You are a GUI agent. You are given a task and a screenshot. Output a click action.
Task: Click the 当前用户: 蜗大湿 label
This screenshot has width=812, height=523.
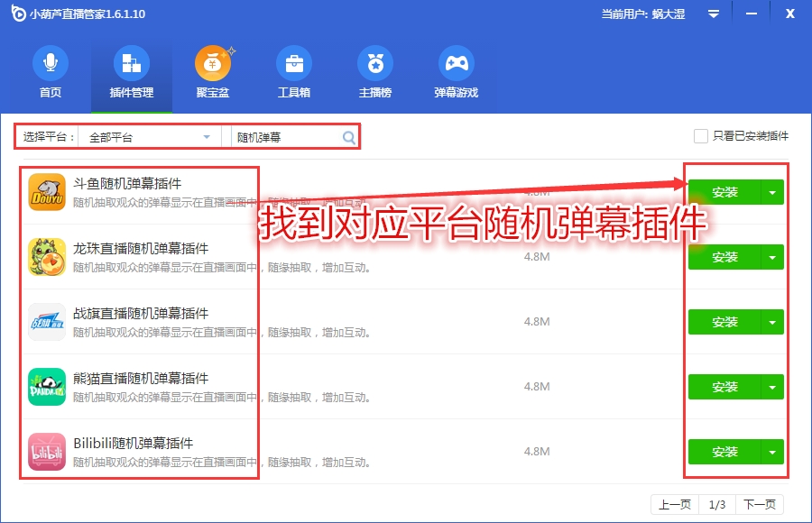[643, 14]
